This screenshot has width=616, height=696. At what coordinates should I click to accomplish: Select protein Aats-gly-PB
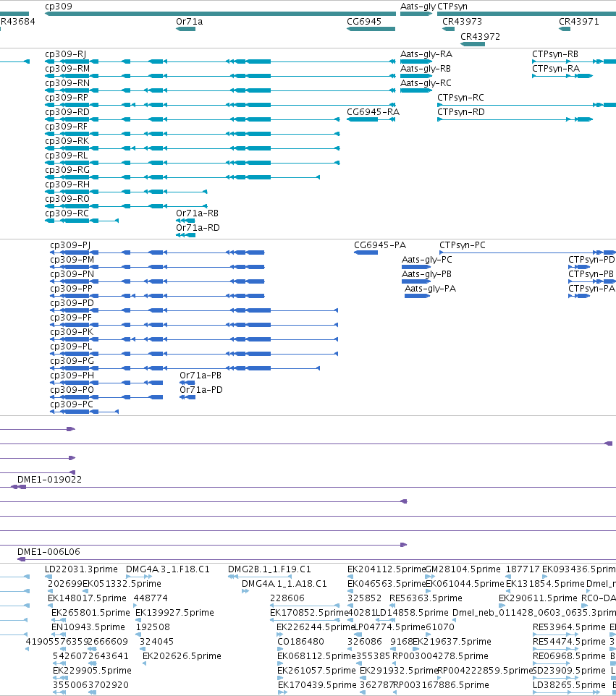pos(416,281)
